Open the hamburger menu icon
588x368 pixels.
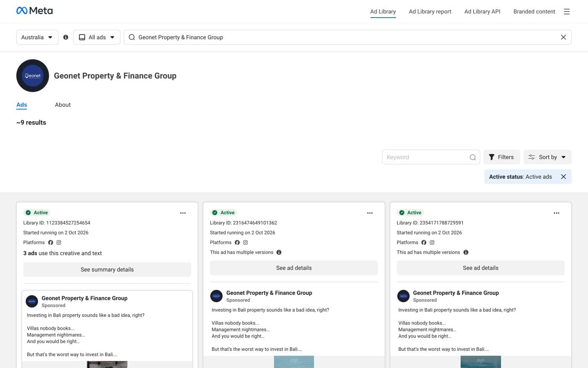pos(567,12)
